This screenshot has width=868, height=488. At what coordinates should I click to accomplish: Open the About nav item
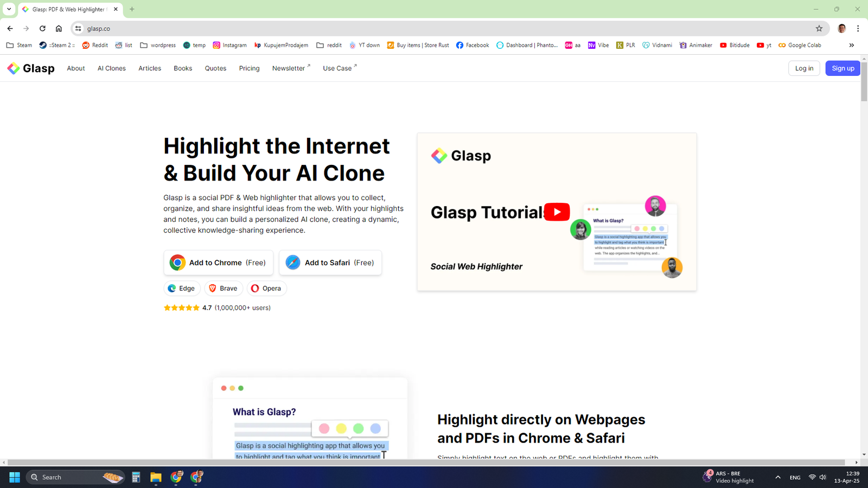[76, 68]
